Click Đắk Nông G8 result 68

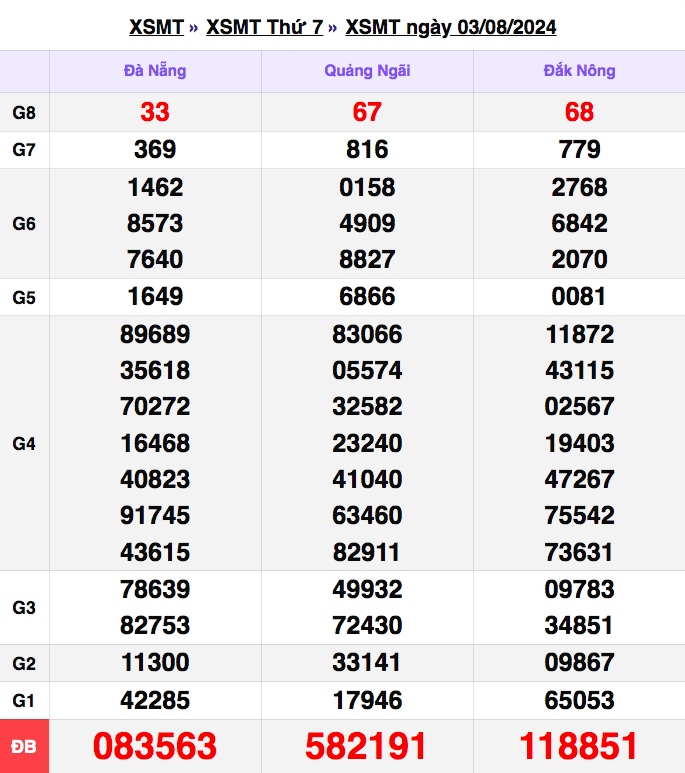[x=579, y=113]
